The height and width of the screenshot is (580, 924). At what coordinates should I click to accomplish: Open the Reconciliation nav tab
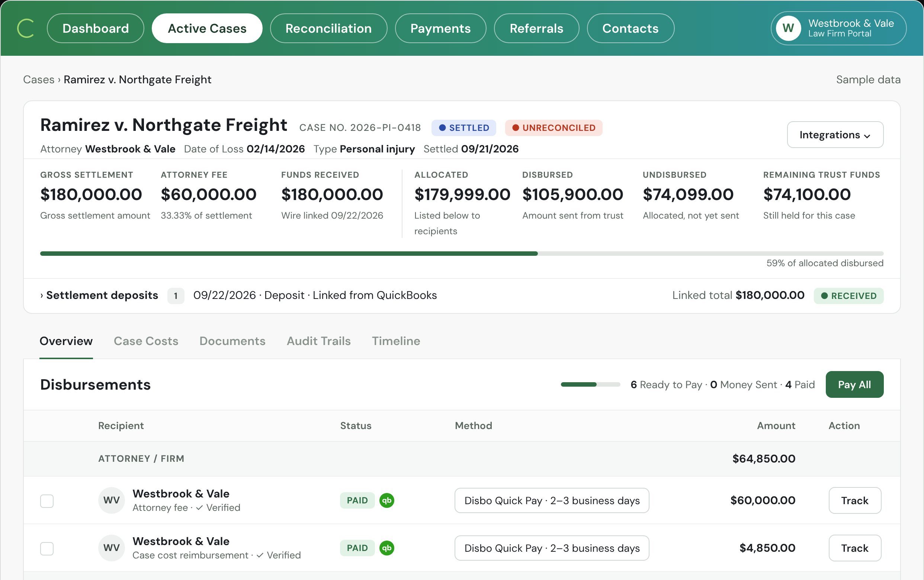click(x=328, y=28)
